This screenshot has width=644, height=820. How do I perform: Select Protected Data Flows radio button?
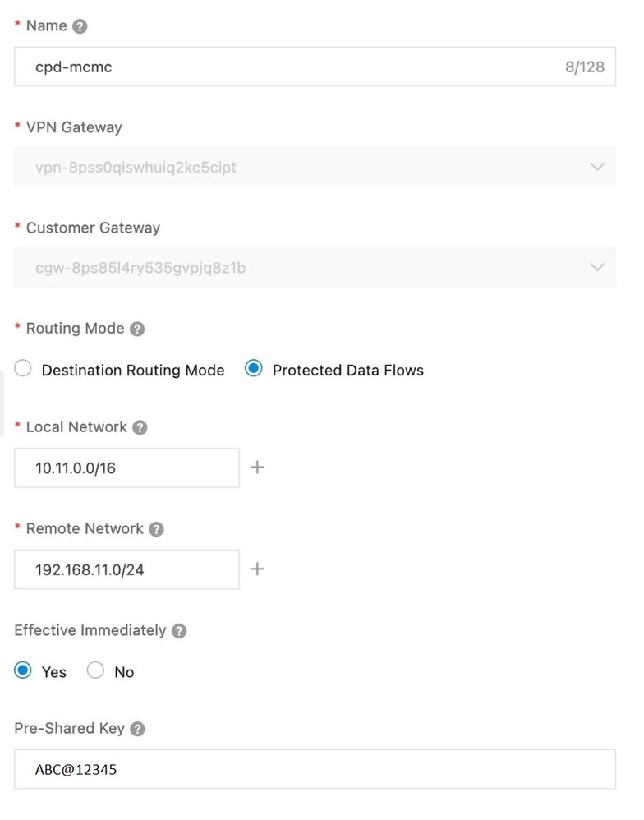(x=254, y=369)
